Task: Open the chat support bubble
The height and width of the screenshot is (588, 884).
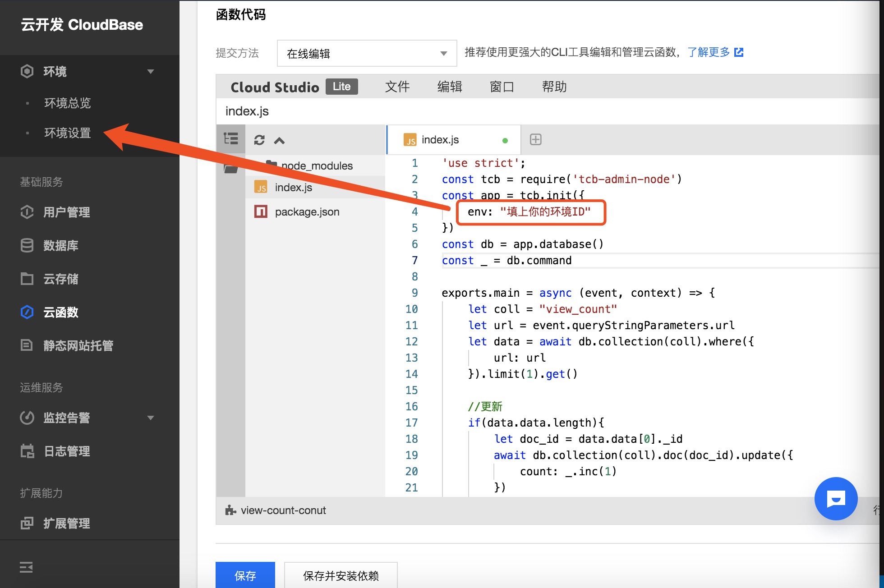Action: pyautogui.click(x=836, y=499)
